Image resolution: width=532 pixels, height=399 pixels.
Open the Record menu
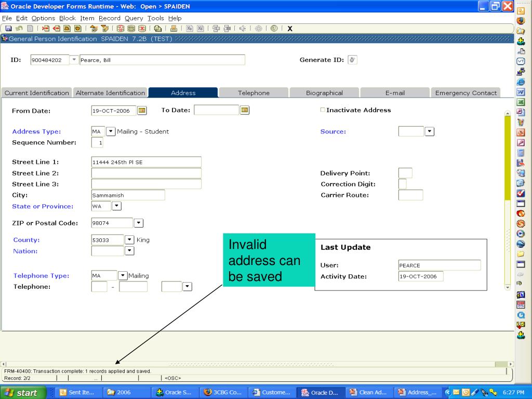pos(109,18)
